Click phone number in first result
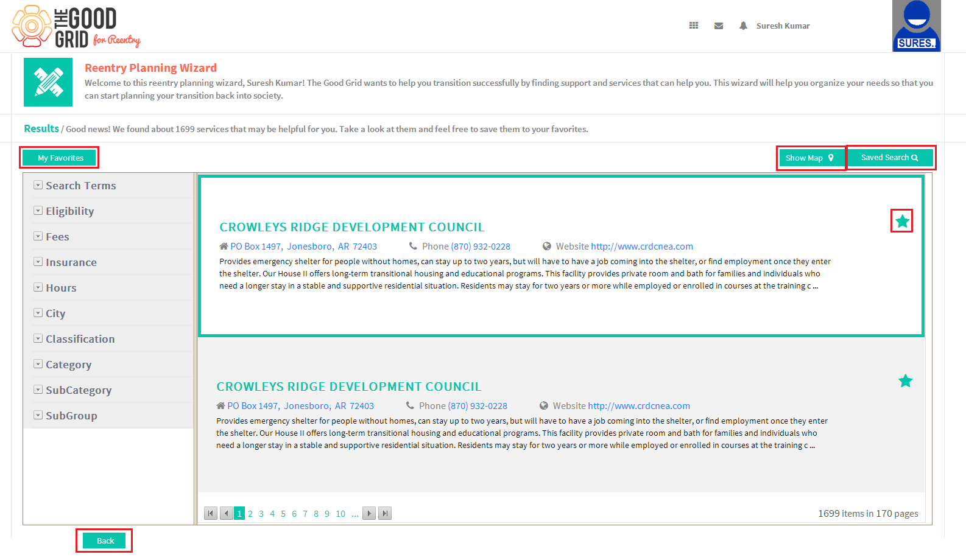This screenshot has height=560, width=966. 481,247
